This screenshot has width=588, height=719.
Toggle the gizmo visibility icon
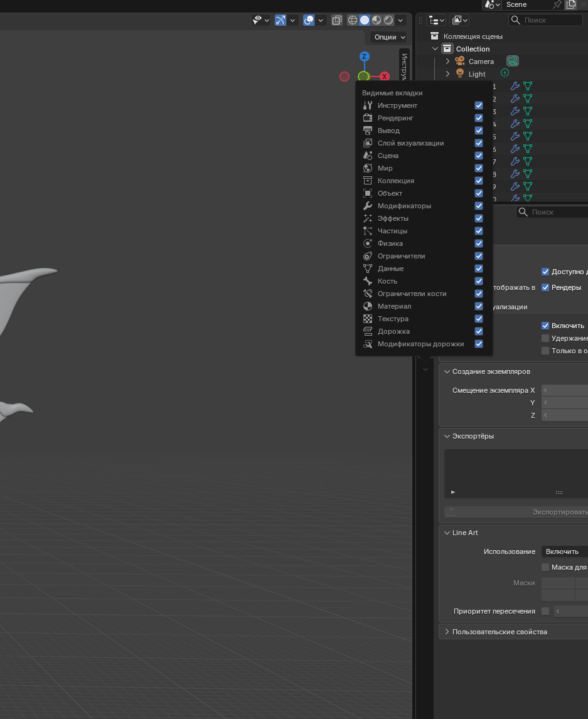click(281, 20)
